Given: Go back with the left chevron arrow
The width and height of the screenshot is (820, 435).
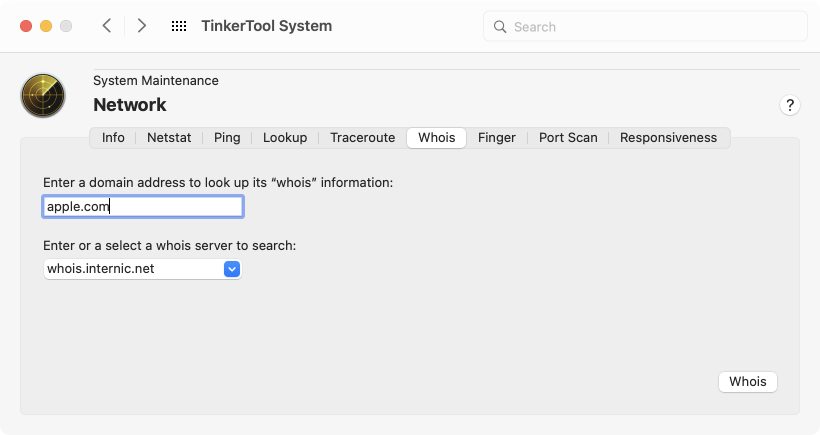Looking at the screenshot, I should pyautogui.click(x=107, y=26).
